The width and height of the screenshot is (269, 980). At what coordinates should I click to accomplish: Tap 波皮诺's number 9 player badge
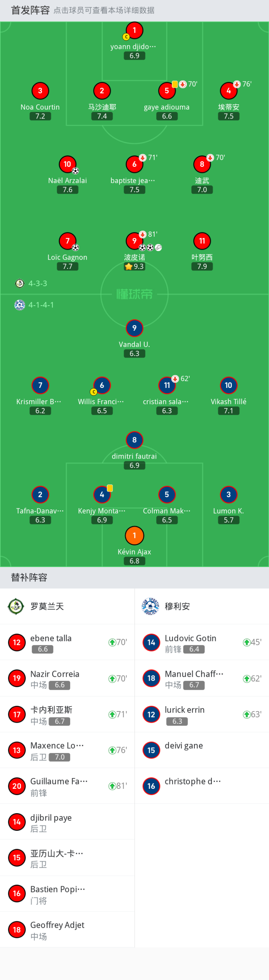point(134,241)
